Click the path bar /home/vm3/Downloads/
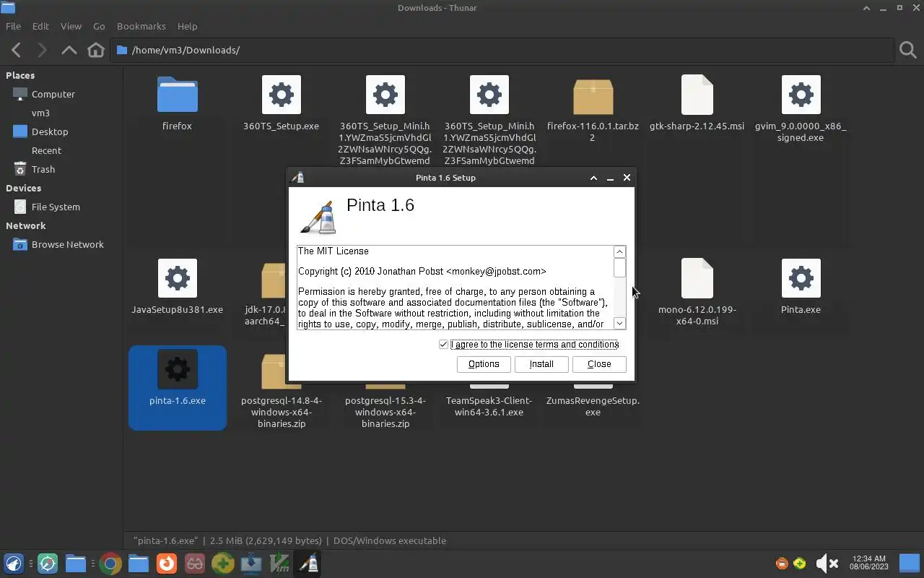 [x=502, y=50]
